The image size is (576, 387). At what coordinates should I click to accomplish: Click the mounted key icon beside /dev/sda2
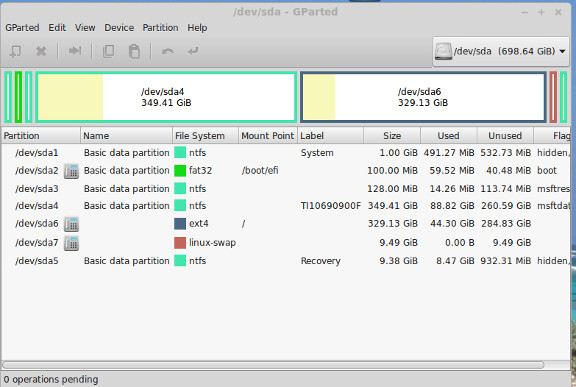tap(71, 171)
